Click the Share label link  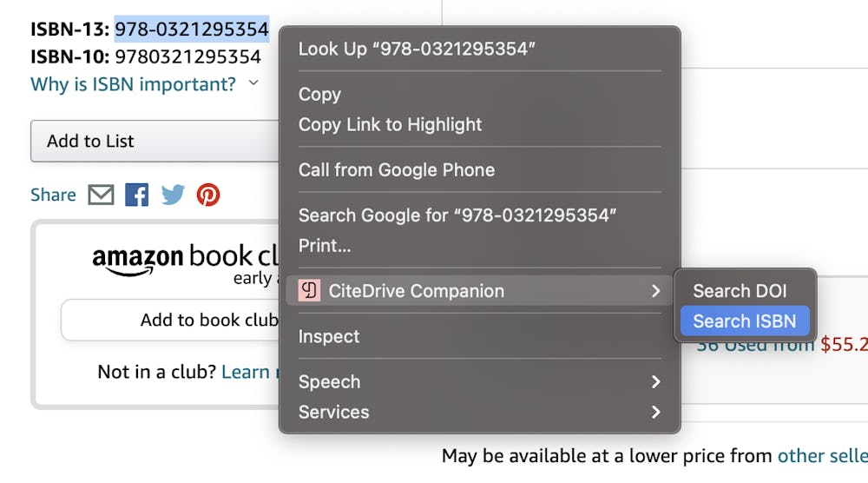click(x=53, y=195)
